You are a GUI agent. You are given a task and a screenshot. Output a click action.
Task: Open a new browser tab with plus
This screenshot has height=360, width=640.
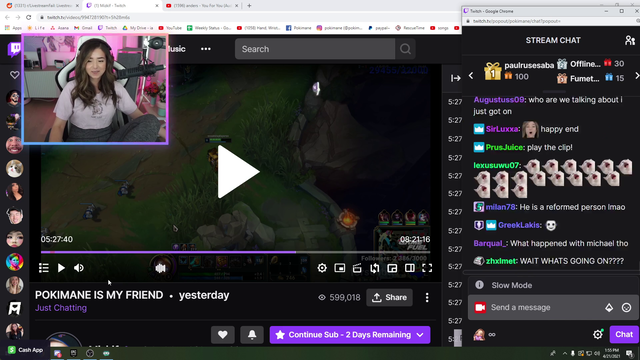coord(249,6)
